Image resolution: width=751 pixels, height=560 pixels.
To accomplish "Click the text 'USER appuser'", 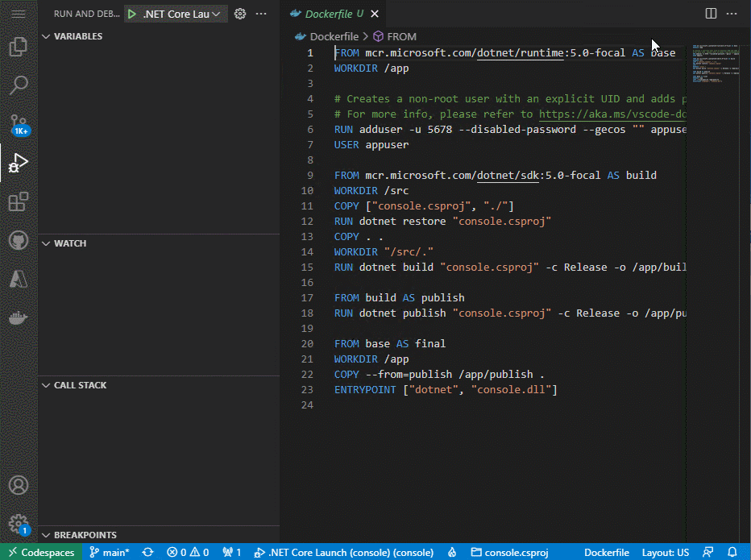I will coord(371,145).
